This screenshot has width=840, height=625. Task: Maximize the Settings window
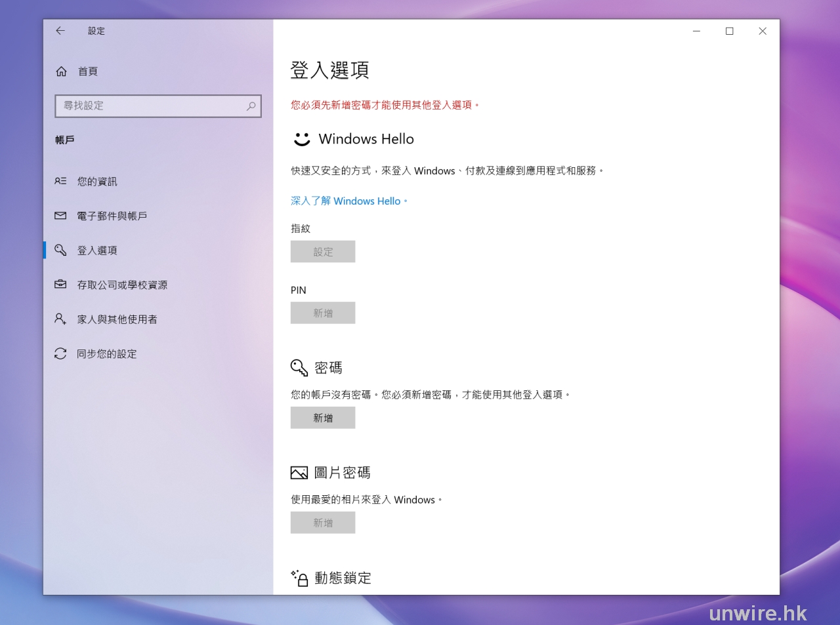point(729,31)
